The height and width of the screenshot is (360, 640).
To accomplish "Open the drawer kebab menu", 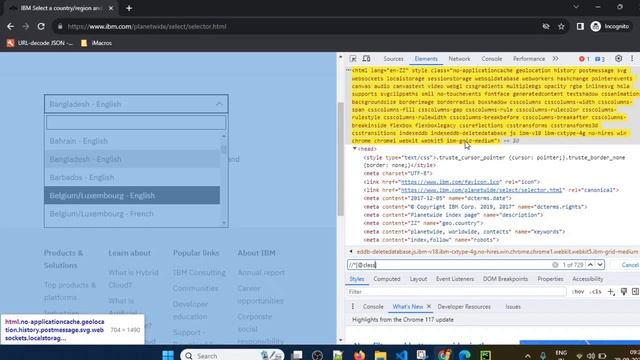I will [x=353, y=307].
